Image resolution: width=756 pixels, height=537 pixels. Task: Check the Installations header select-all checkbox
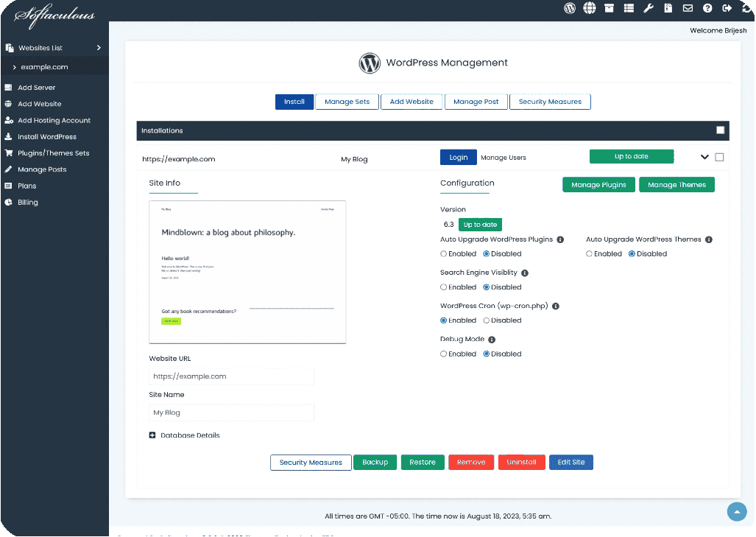721,130
